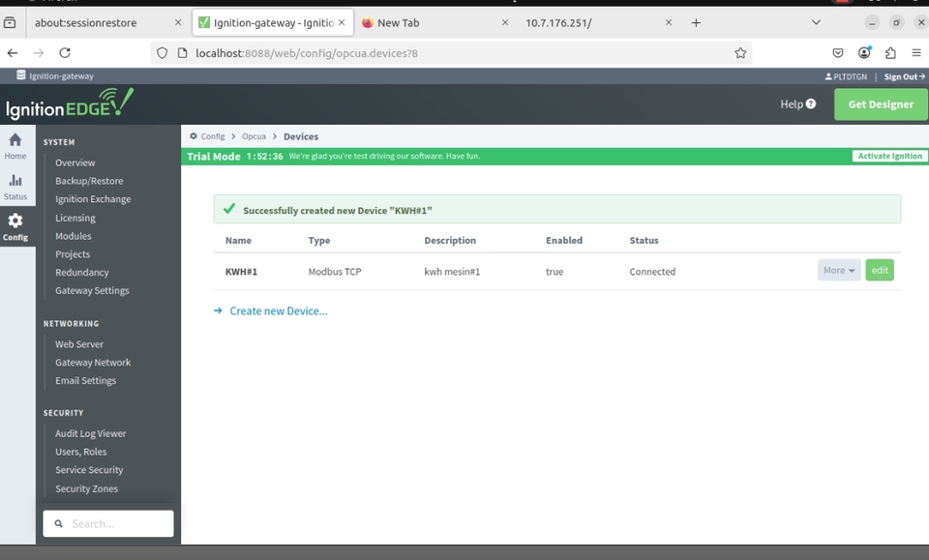
Task: Open the list all tabs chevron
Action: (x=816, y=22)
